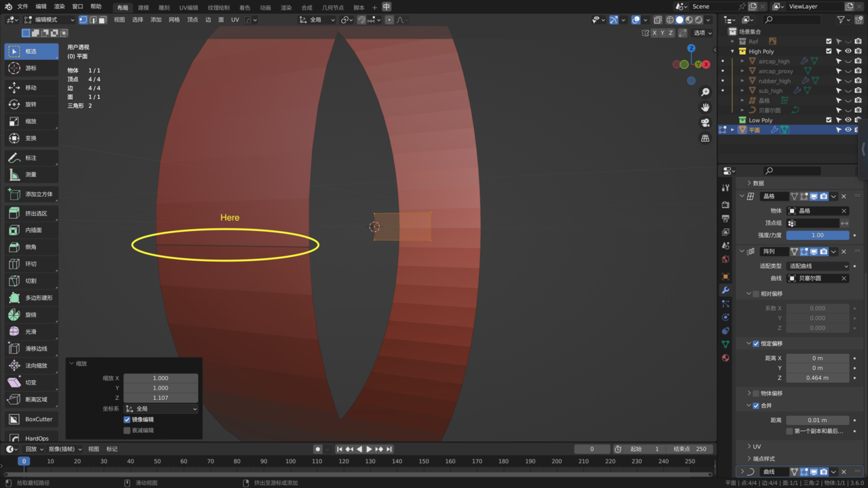868x488 pixels.
Task: Select the 添加立方体 add cube tool
Action: coord(31,195)
